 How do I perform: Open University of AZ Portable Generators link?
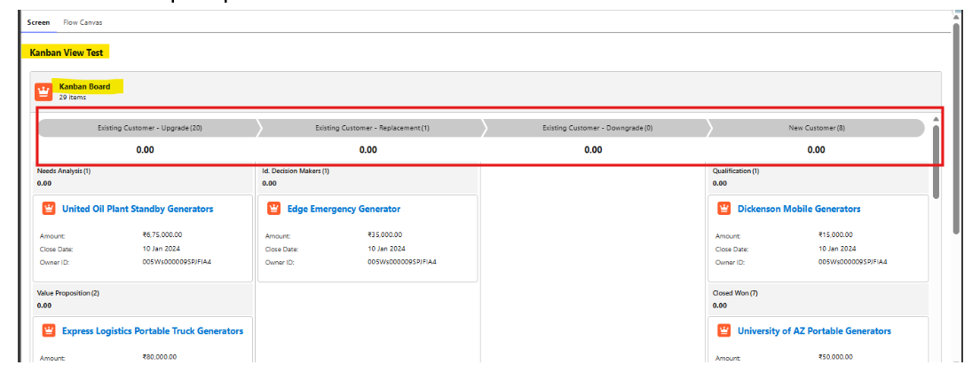click(x=814, y=331)
